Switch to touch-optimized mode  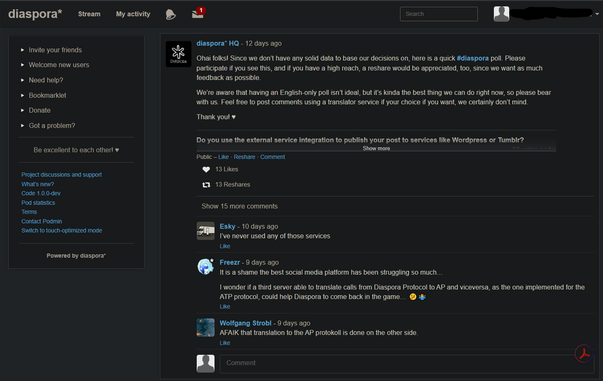pyautogui.click(x=62, y=230)
